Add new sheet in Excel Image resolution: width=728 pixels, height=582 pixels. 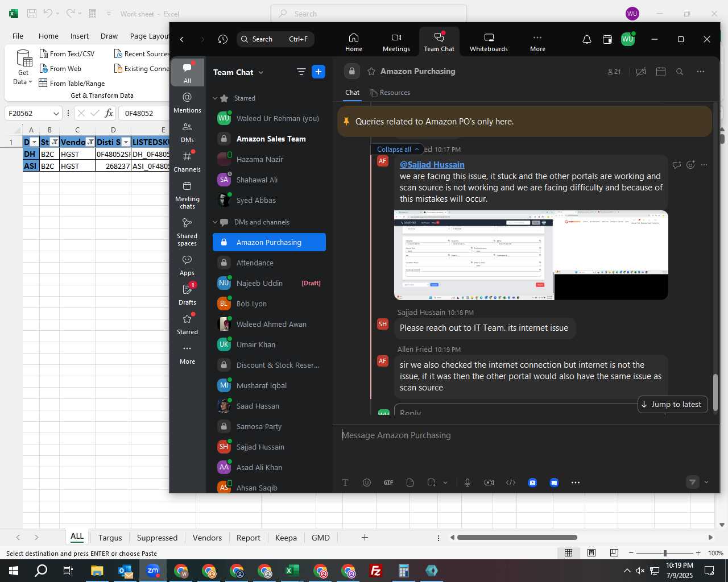pos(365,538)
